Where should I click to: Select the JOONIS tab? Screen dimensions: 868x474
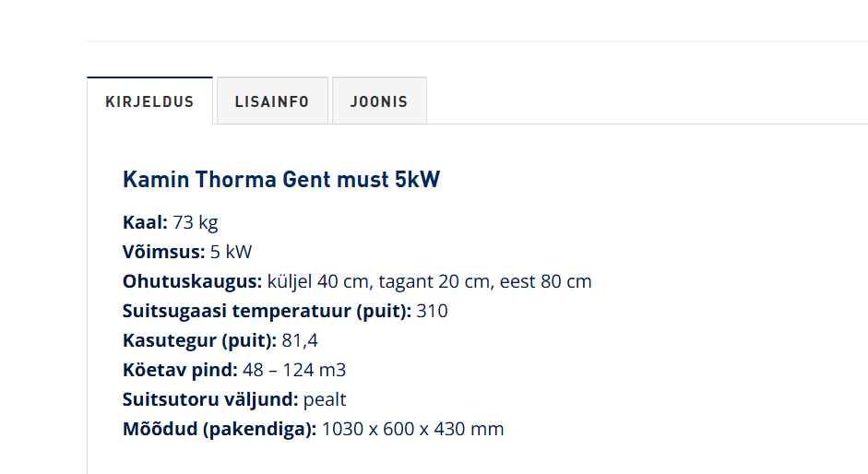click(378, 101)
